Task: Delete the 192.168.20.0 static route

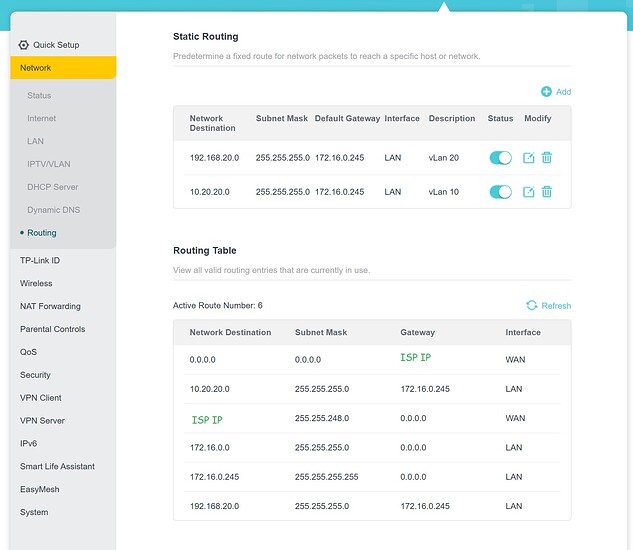Action: coord(547,157)
